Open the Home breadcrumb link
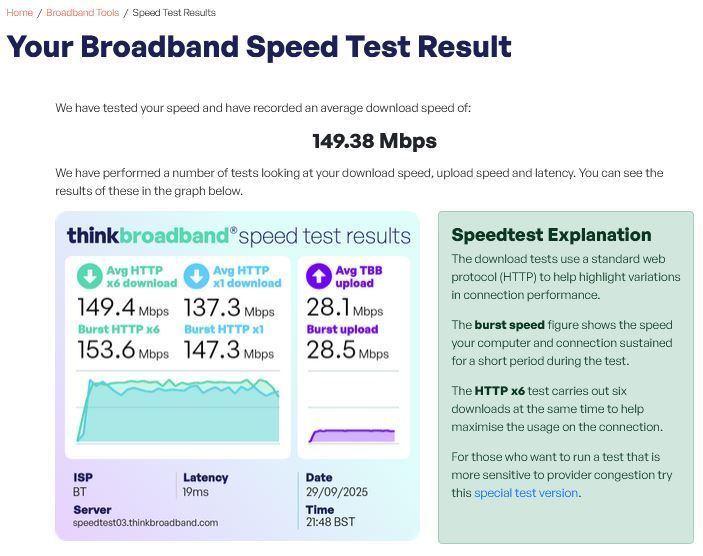 (19, 13)
